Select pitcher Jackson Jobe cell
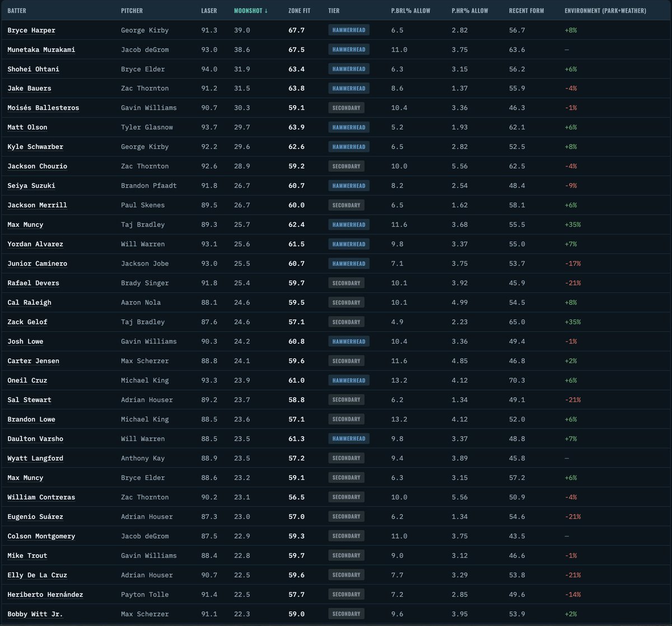 coord(144,264)
